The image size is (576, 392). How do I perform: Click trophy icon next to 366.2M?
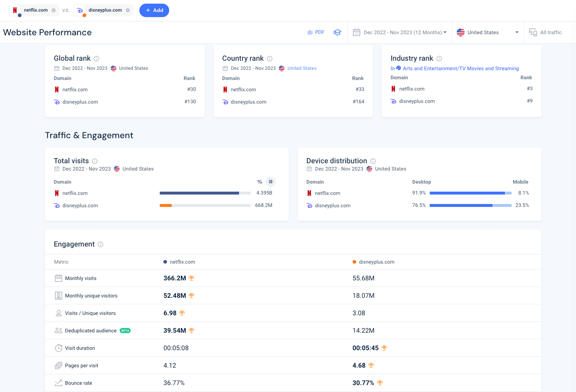click(x=191, y=278)
